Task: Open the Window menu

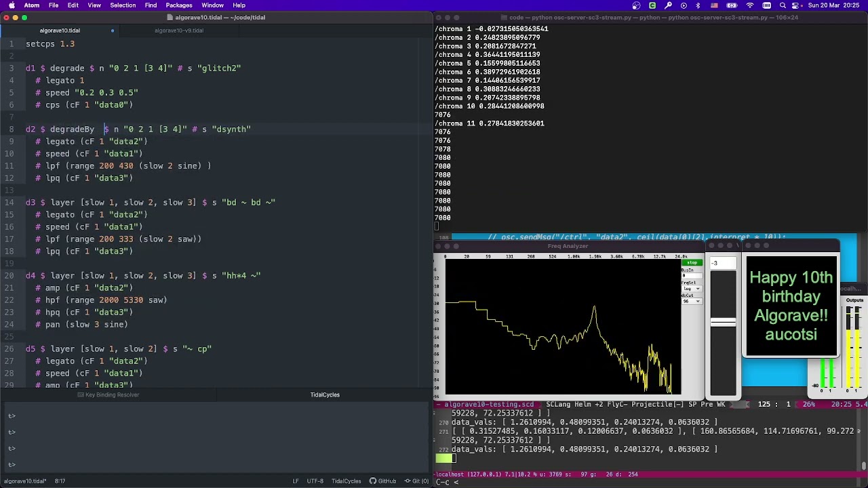Action: click(212, 5)
